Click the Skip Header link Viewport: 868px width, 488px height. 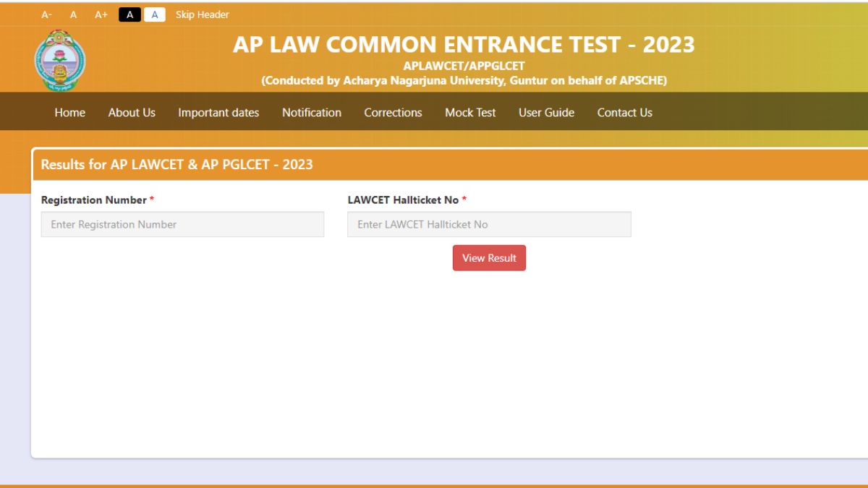[x=203, y=14]
